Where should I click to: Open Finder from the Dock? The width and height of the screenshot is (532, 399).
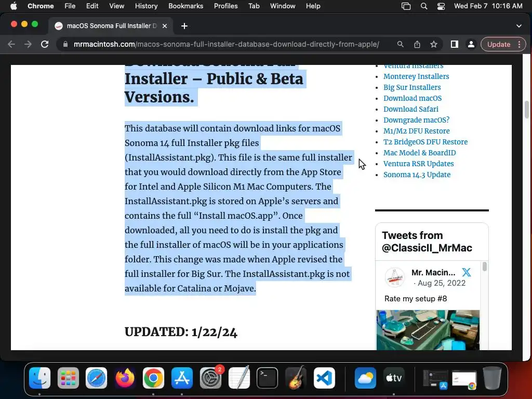(39, 378)
